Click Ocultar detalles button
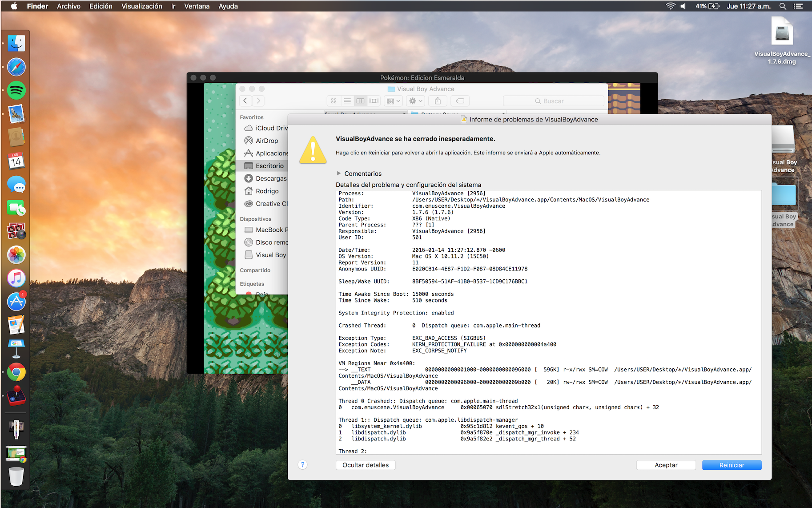The width and height of the screenshot is (812, 508). tap(366, 465)
